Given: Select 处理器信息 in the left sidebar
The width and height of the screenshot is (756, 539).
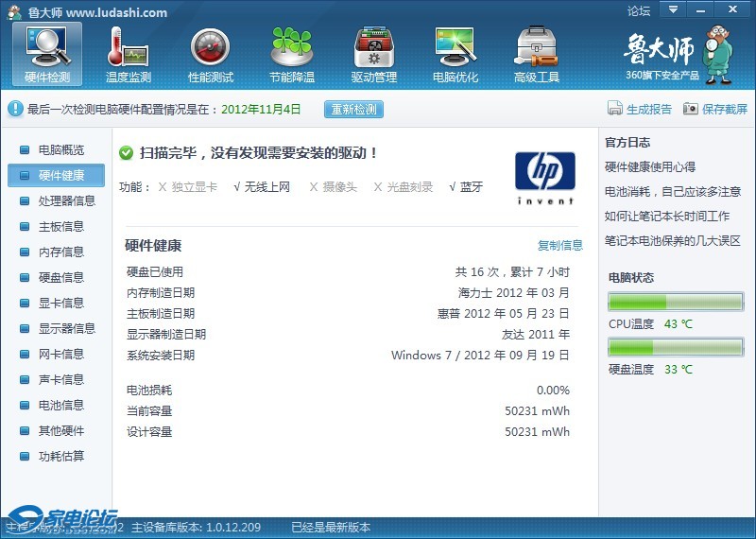Looking at the screenshot, I should click(66, 200).
